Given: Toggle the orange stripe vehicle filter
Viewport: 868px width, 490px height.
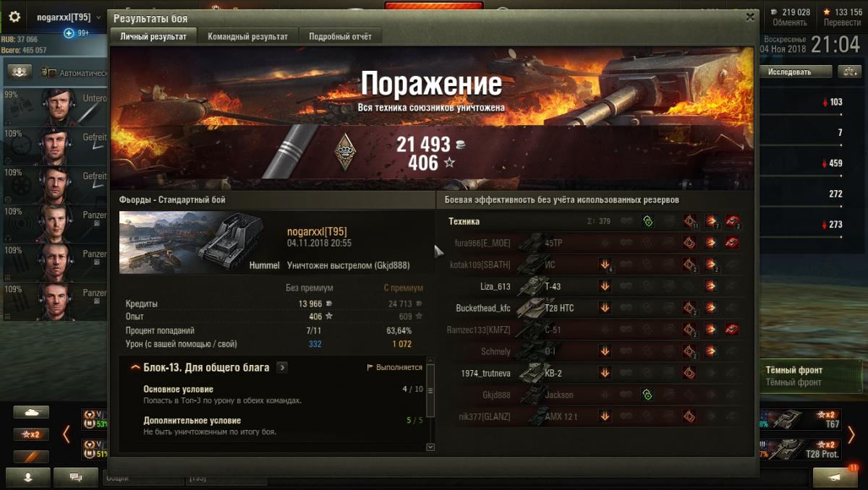Looking at the screenshot, I should click(x=31, y=457).
